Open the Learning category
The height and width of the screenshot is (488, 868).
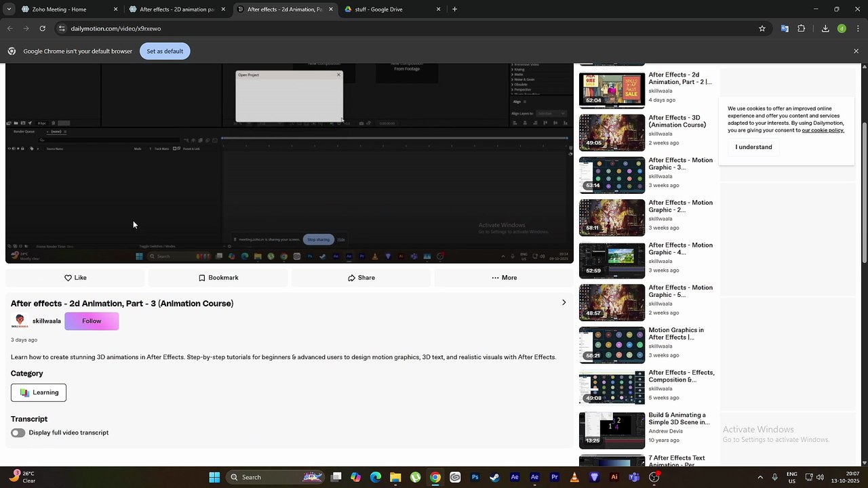[39, 392]
